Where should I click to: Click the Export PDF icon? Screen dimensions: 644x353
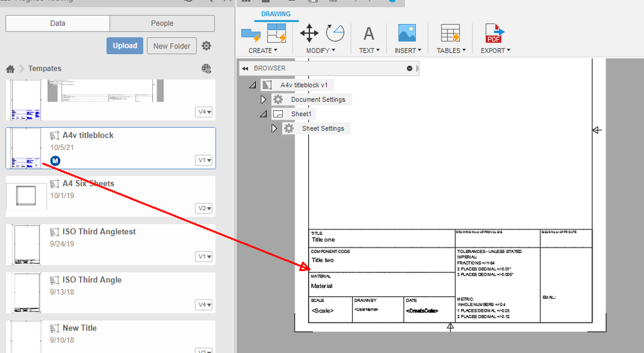coord(494,34)
